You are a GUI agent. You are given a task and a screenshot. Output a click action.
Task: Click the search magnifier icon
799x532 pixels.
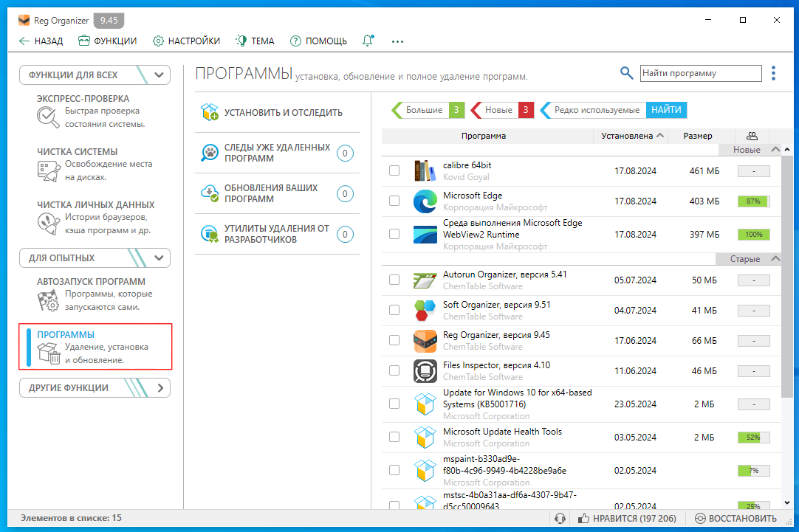[x=626, y=73]
